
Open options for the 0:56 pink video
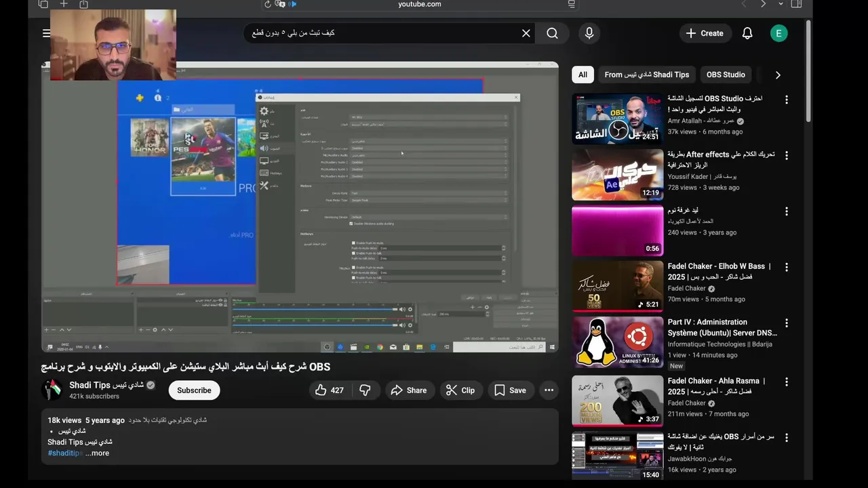coord(787,211)
